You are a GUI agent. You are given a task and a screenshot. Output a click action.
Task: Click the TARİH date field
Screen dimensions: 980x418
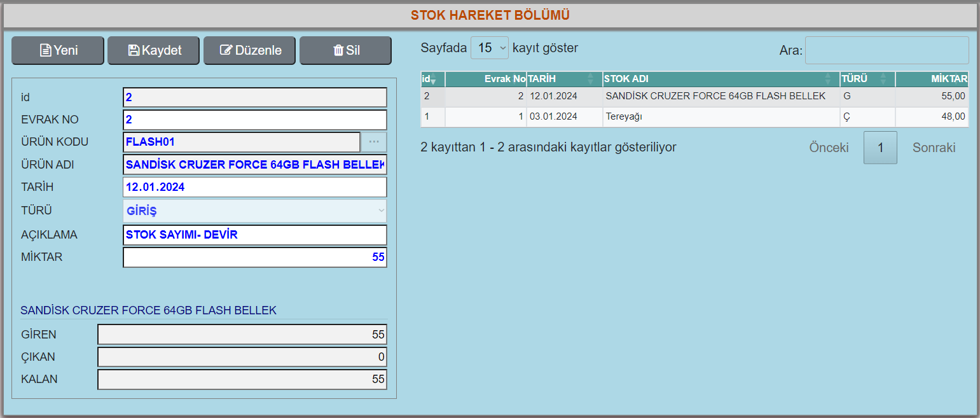(x=254, y=187)
